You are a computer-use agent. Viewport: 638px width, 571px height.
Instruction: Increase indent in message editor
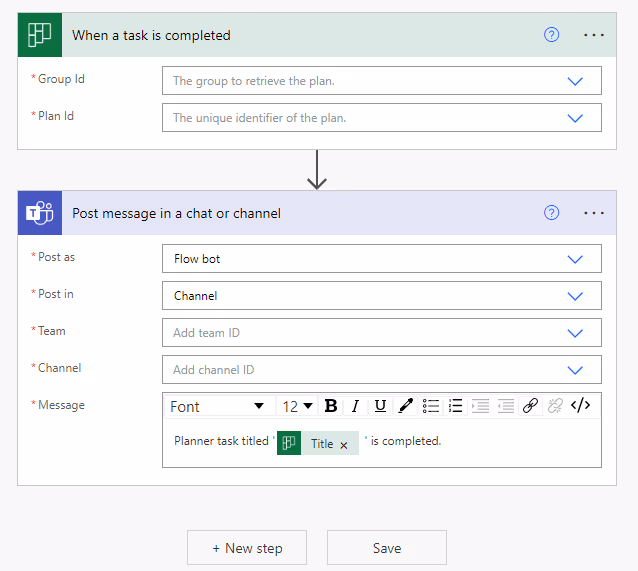[481, 406]
